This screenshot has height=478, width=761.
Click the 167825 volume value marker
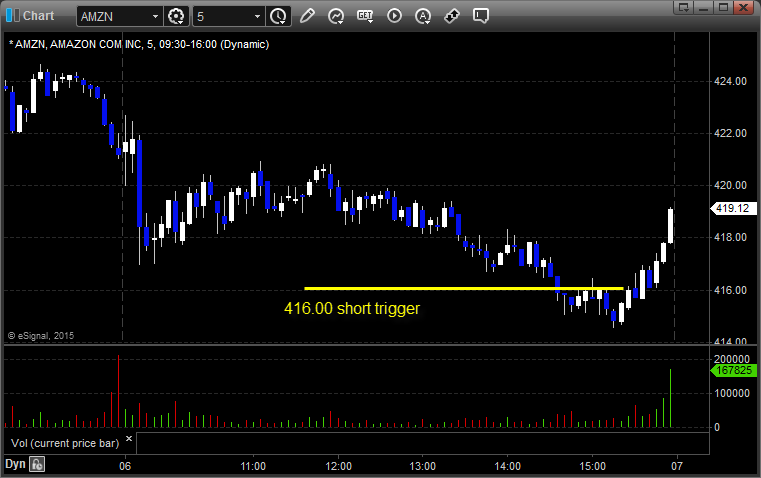coord(733,370)
